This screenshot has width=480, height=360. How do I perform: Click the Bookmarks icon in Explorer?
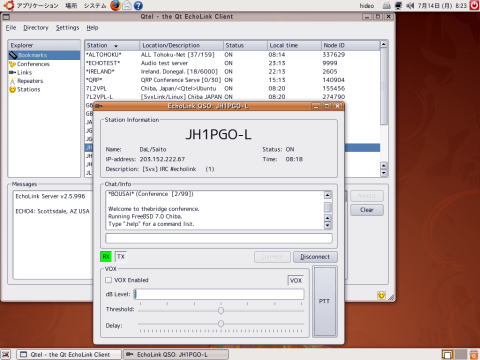pyautogui.click(x=13, y=55)
